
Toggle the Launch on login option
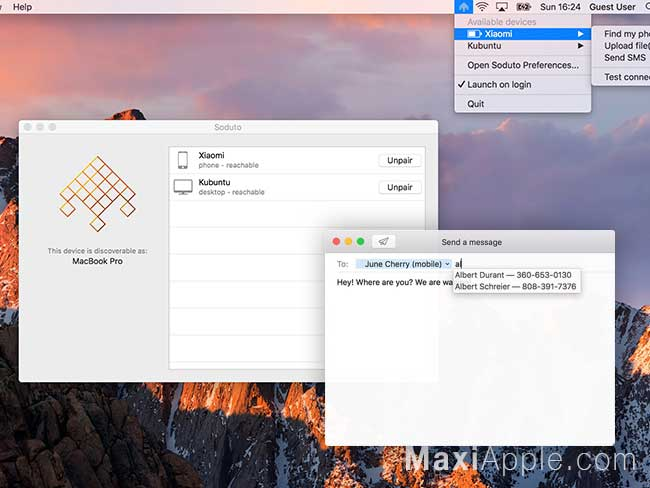click(x=523, y=85)
